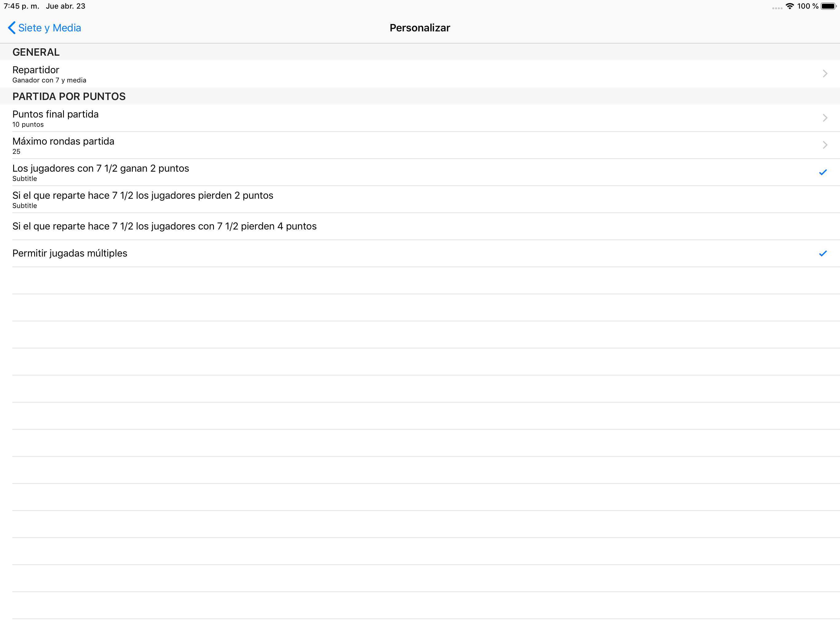Uncheck Permitir jugadas múltiples checkmark
Viewport: 840px width, 630px height.
coord(823,253)
